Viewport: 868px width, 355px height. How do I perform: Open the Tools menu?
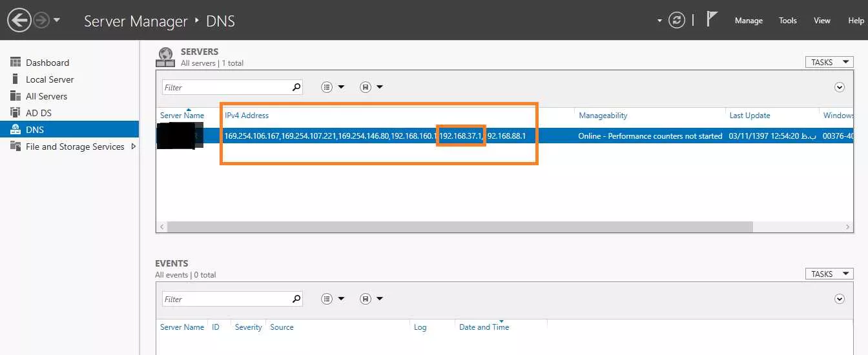click(x=788, y=21)
